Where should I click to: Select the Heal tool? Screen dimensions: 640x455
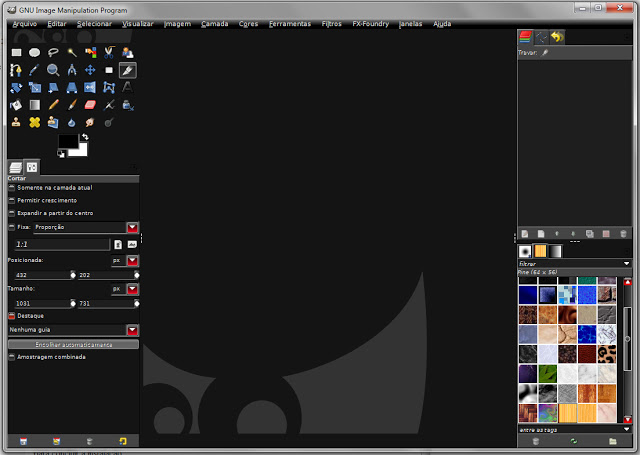pyautogui.click(x=34, y=122)
